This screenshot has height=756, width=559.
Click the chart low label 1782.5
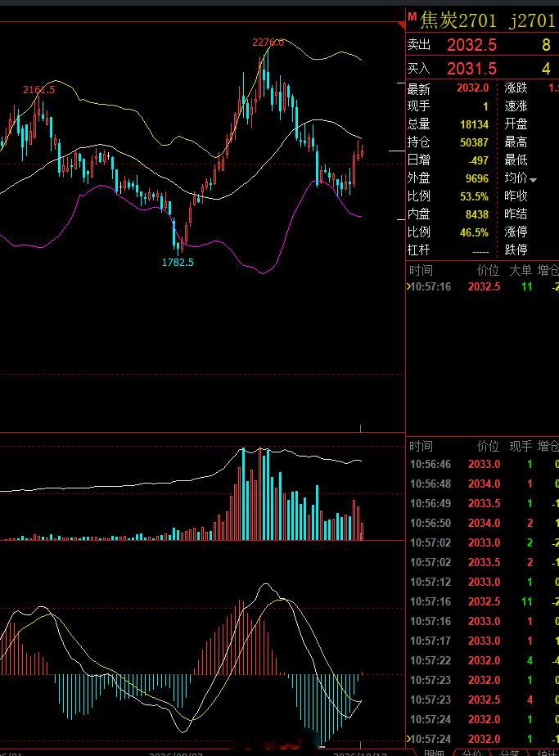point(178,263)
